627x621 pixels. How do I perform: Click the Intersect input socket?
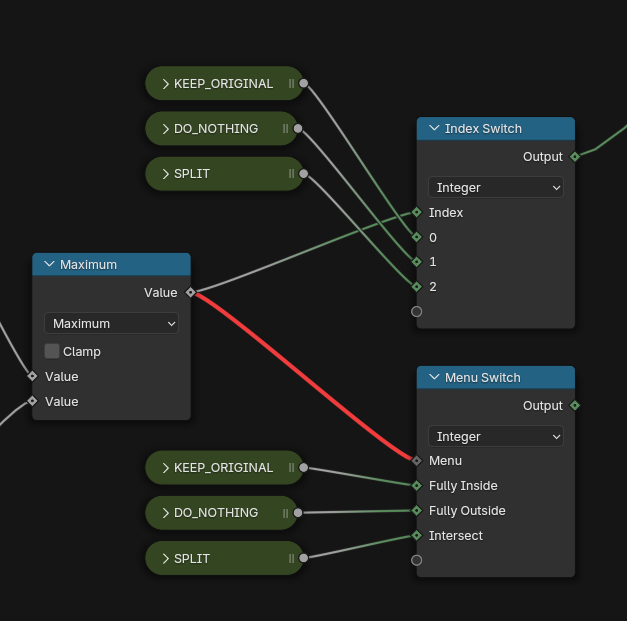click(x=417, y=535)
